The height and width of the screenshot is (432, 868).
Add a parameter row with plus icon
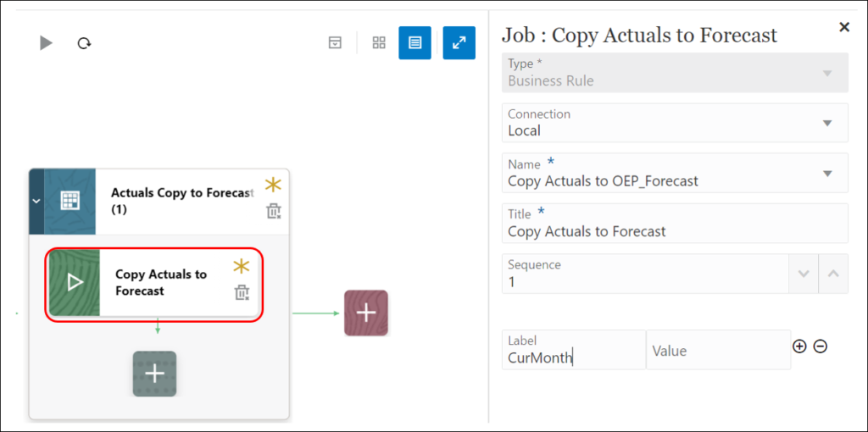tap(799, 346)
